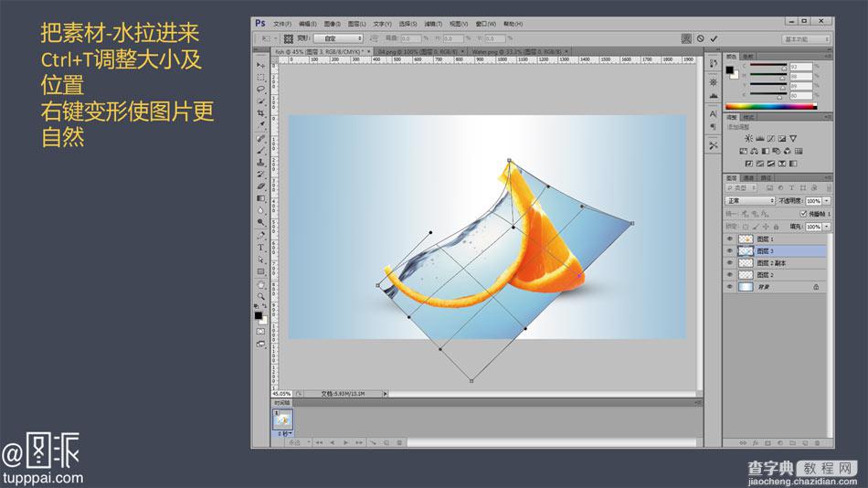Select the 图层 2 副本 layer thumbnail
Image resolution: width=868 pixels, height=488 pixels.
(x=746, y=263)
